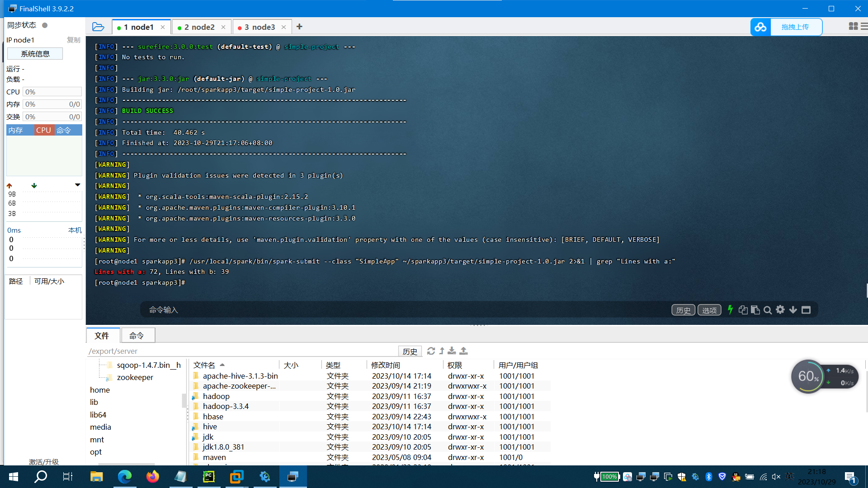Click the upload file icon
This screenshot has height=488, width=868.
463,351
